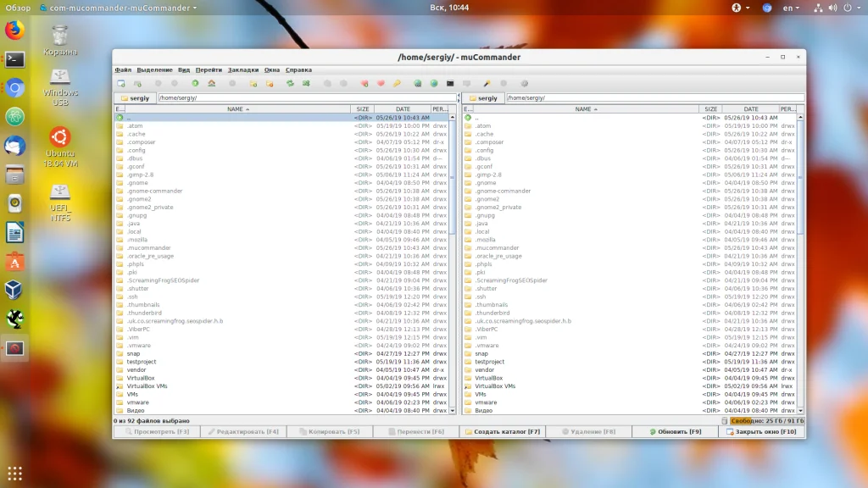868x488 pixels.
Task: Open the Выделение menu
Action: (x=154, y=69)
